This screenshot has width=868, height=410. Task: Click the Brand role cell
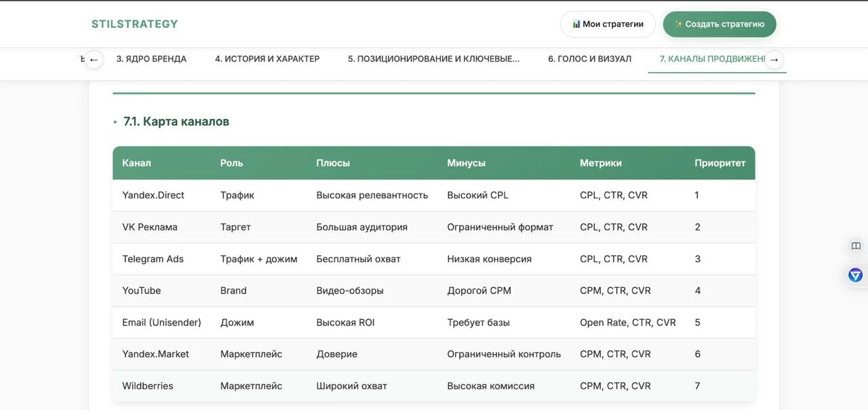[x=233, y=291]
